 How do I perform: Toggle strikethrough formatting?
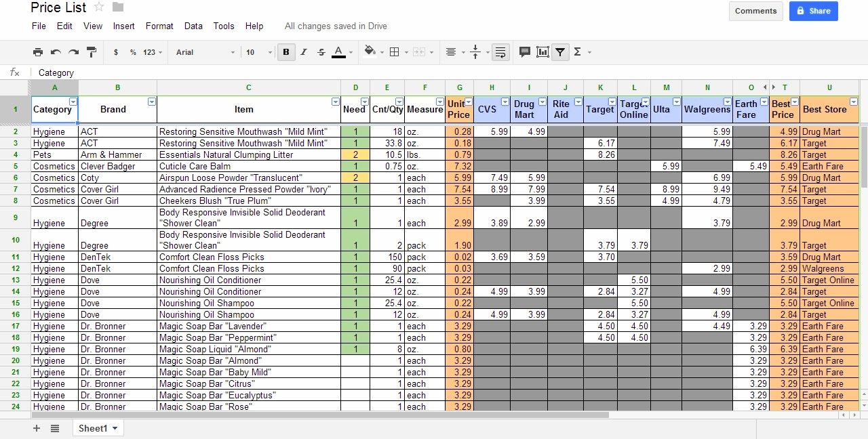click(321, 52)
